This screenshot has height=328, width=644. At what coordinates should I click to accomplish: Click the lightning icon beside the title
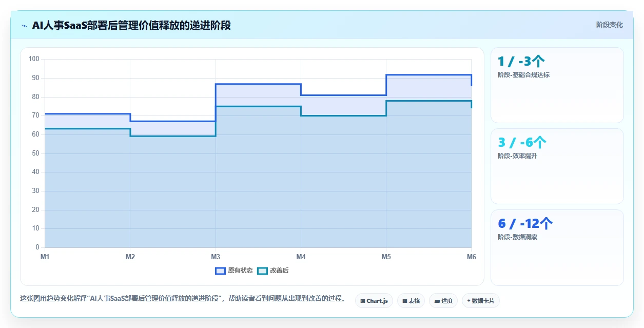pyautogui.click(x=24, y=25)
